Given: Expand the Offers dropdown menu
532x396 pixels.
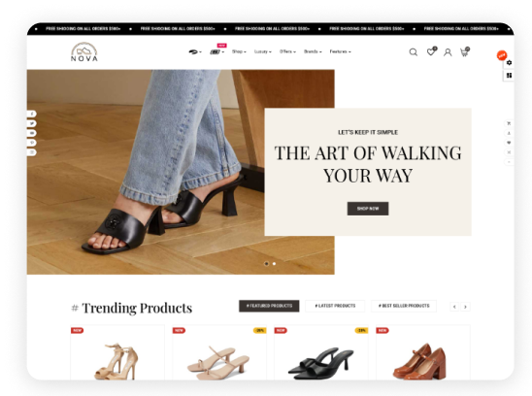Looking at the screenshot, I should [x=287, y=51].
